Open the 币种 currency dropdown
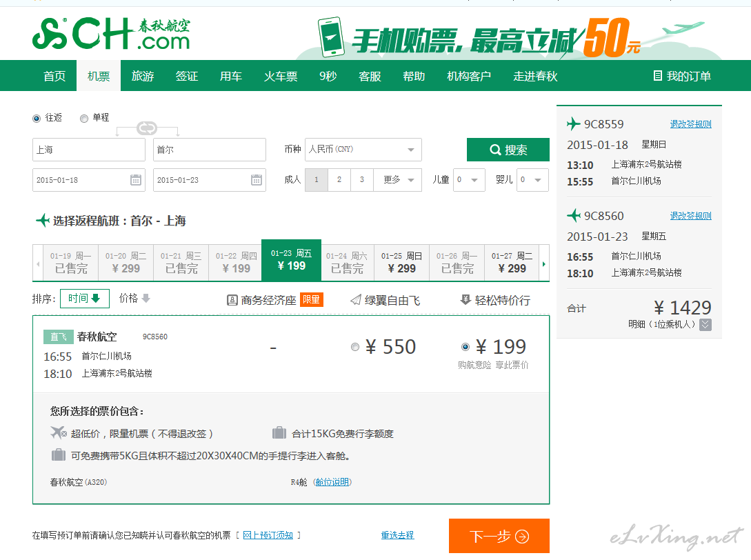 point(363,150)
